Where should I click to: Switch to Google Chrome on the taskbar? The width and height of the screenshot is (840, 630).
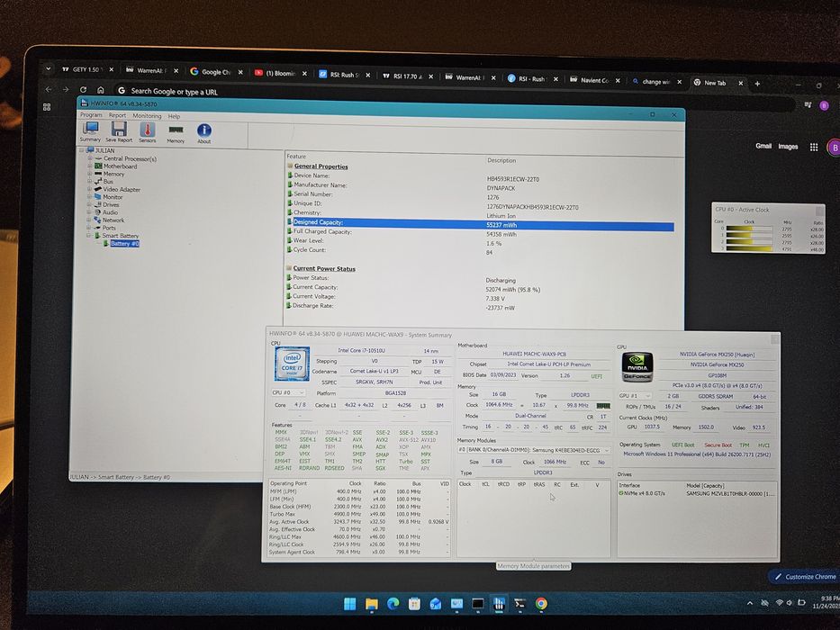541,604
